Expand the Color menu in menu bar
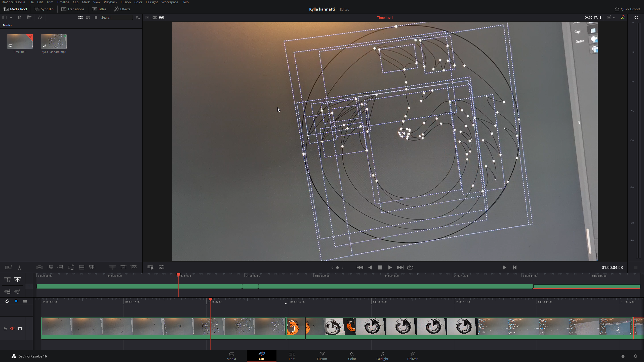This screenshot has width=644, height=362. pyautogui.click(x=138, y=2)
